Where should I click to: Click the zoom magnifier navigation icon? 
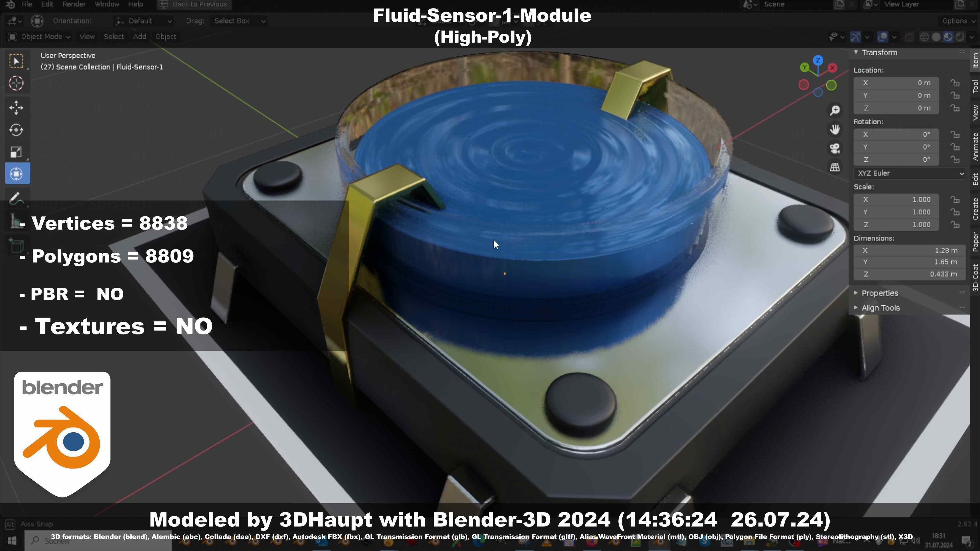coord(835,111)
